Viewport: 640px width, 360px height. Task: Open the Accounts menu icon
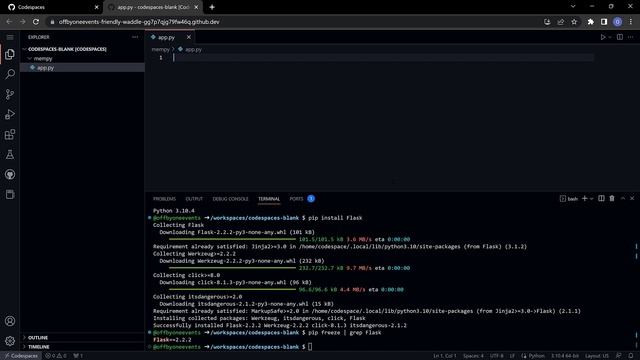pyautogui.click(x=10, y=321)
